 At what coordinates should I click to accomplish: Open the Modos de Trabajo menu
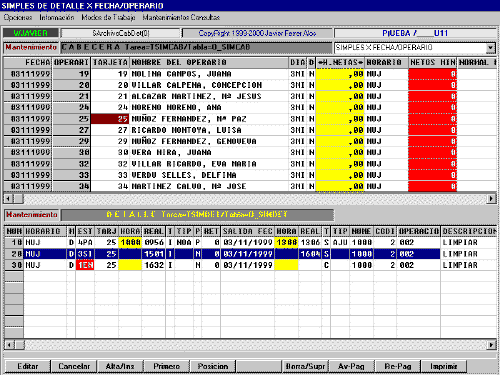[x=108, y=17]
